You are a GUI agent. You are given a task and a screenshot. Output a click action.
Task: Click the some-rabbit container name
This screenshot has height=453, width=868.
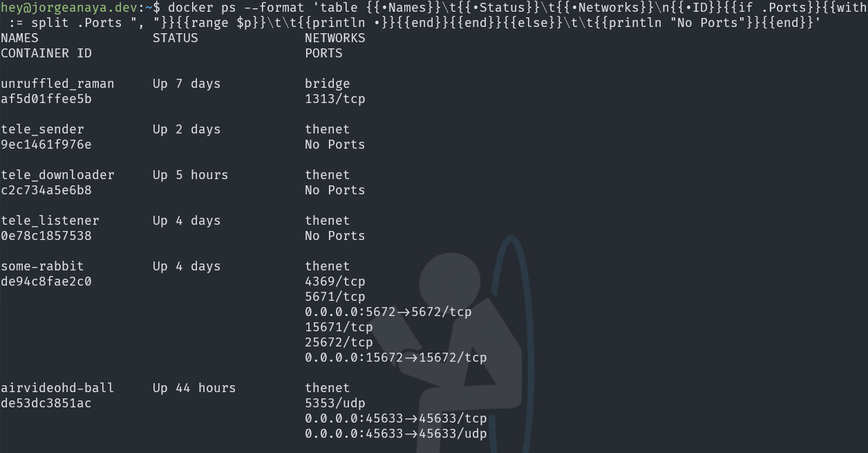pos(42,266)
